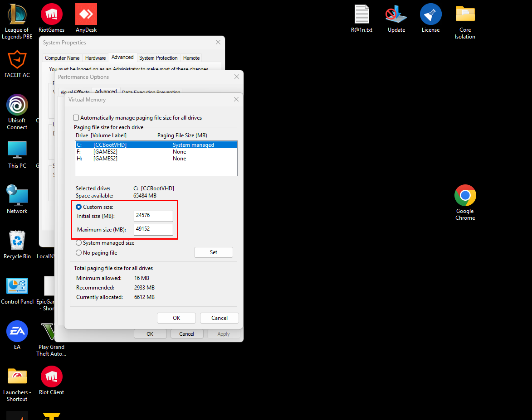Select System managed size radio option
This screenshot has width=532, height=420.
[79, 243]
